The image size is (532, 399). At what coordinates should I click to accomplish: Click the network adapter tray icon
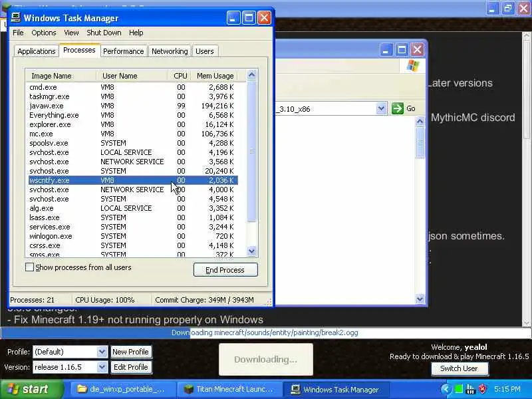pos(470,389)
